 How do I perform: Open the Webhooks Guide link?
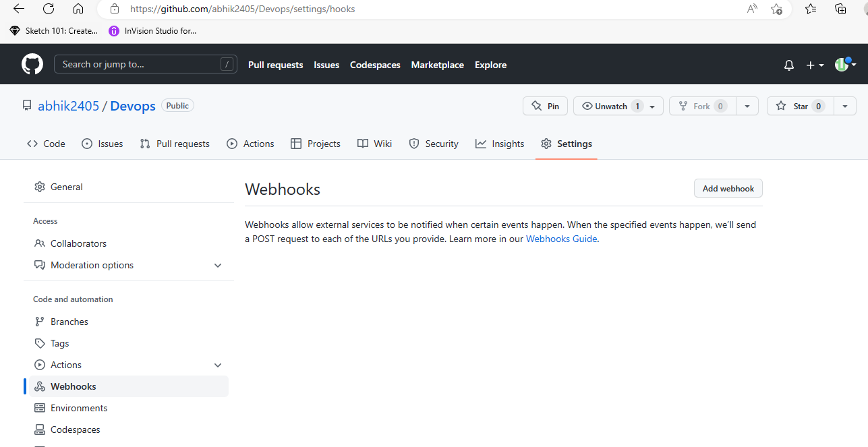[x=561, y=239]
